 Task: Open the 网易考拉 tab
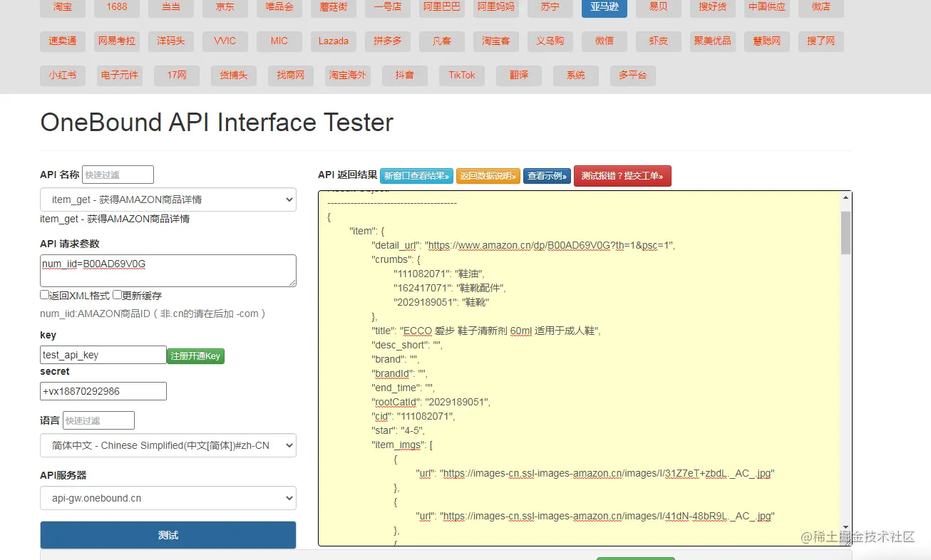pos(117,41)
